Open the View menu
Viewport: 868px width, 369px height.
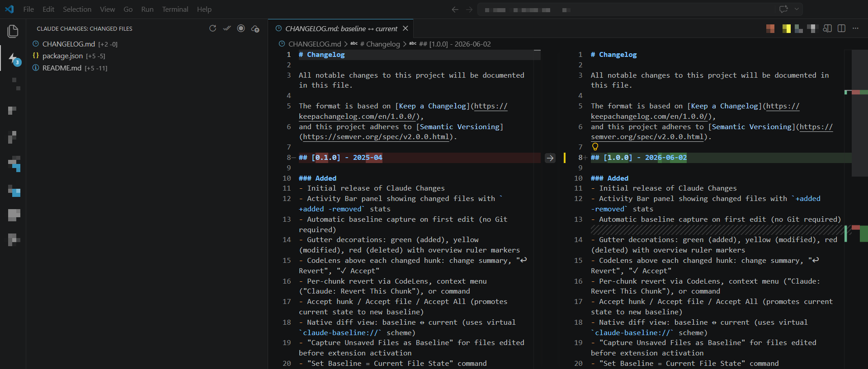(x=108, y=9)
